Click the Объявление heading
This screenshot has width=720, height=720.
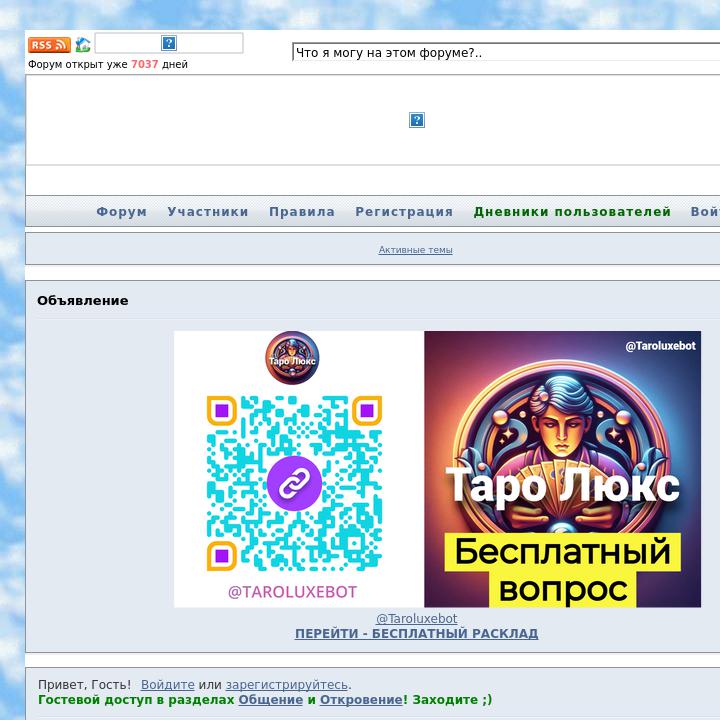coord(83,301)
